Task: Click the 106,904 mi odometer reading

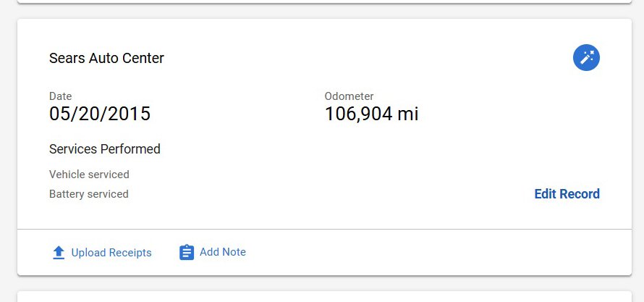Action: click(x=371, y=114)
